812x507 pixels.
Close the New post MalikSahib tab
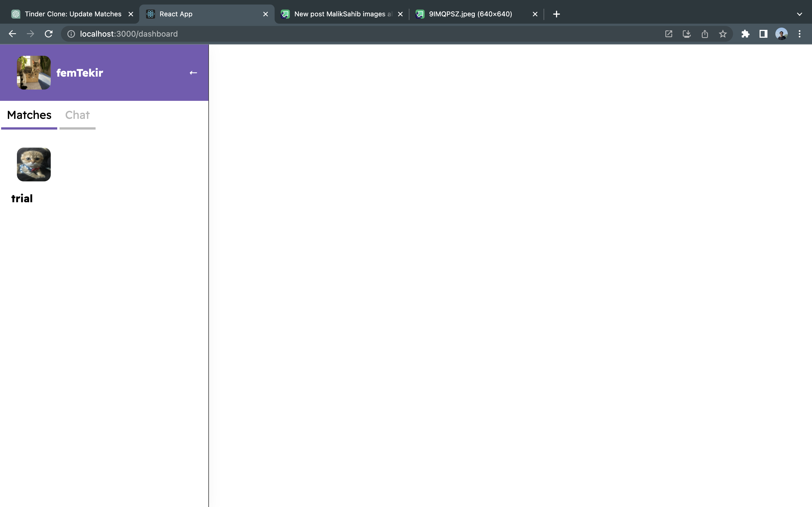[400, 14]
